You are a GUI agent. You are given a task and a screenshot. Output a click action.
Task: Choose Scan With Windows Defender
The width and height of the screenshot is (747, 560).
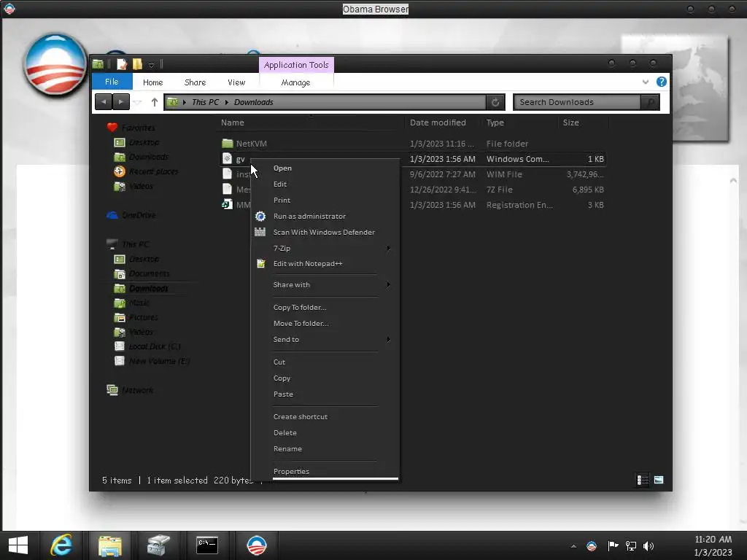click(x=324, y=232)
